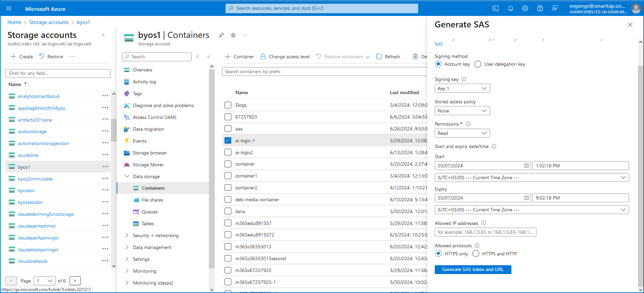The width and height of the screenshot is (644, 293).
Task: Expand Security + networking section
Action: 127,235
